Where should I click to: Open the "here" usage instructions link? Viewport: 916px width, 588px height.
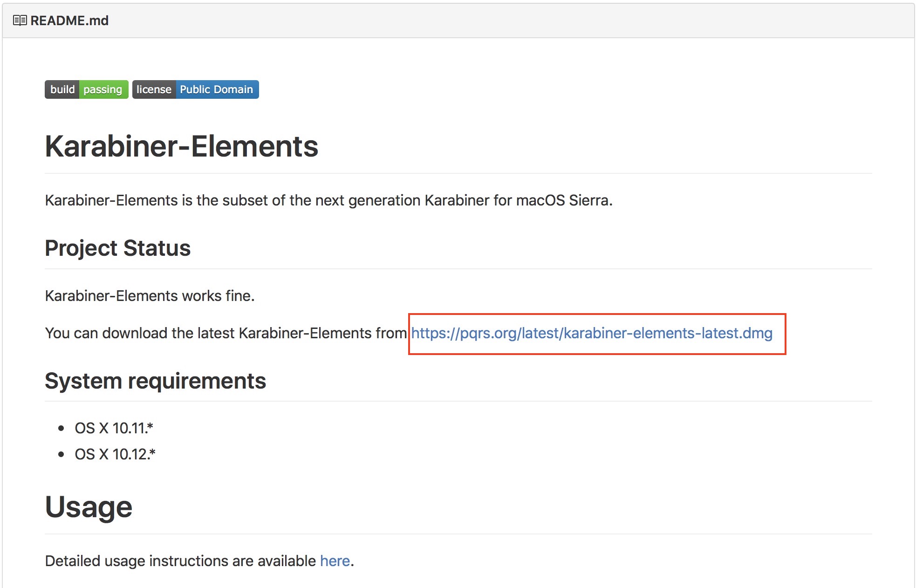(335, 561)
